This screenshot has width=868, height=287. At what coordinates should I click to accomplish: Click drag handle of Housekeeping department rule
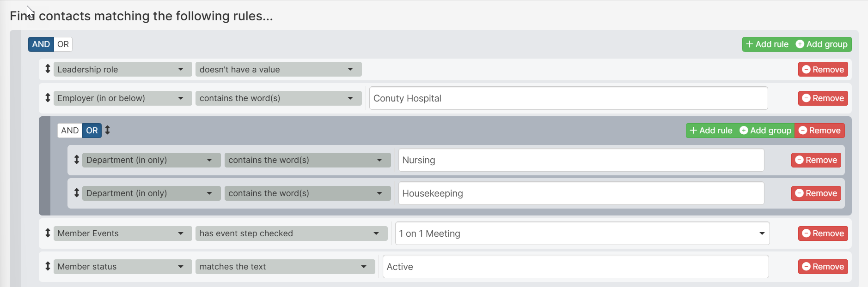tap(77, 193)
